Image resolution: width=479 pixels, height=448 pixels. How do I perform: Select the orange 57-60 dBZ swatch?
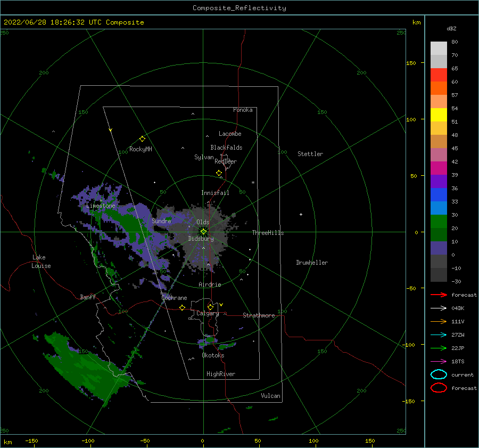[439, 88]
